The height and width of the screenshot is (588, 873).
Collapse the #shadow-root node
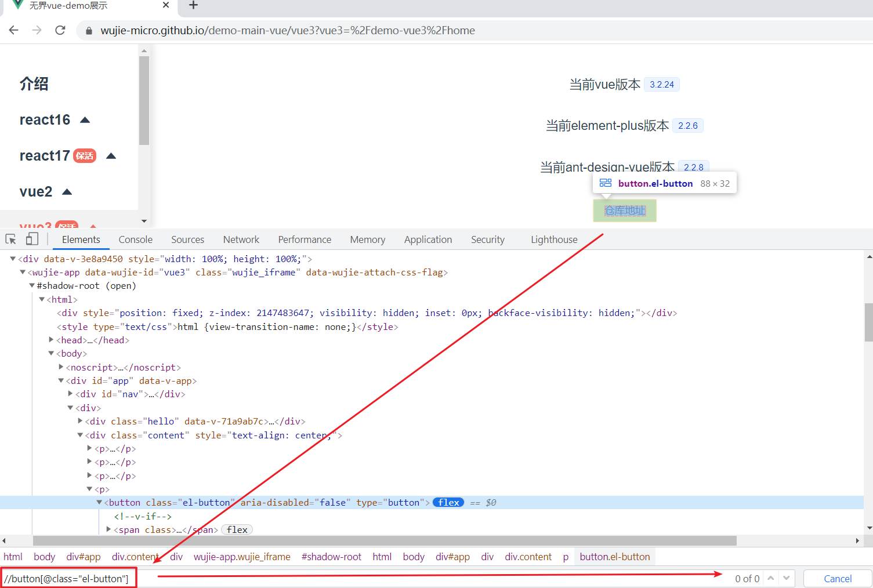point(32,285)
